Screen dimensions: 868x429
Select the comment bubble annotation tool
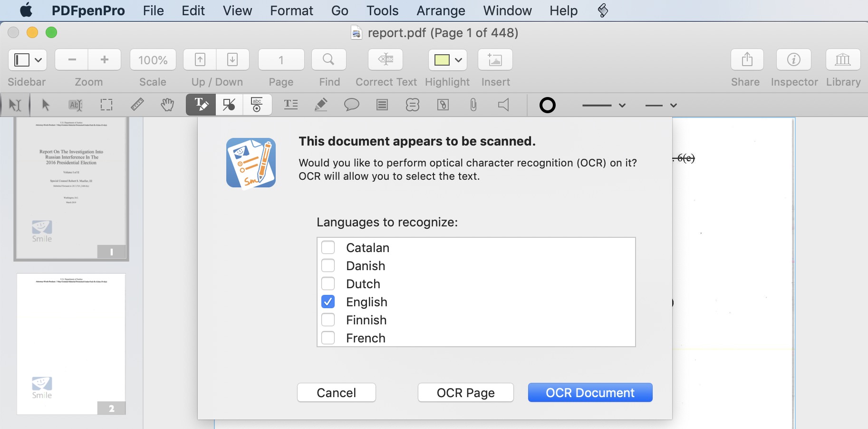[352, 105]
